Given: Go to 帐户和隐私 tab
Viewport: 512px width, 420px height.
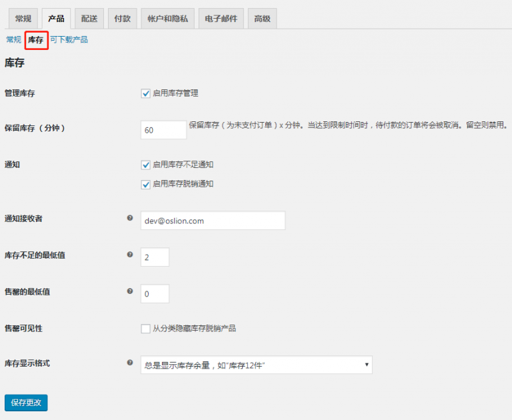Looking at the screenshot, I should pyautogui.click(x=167, y=19).
